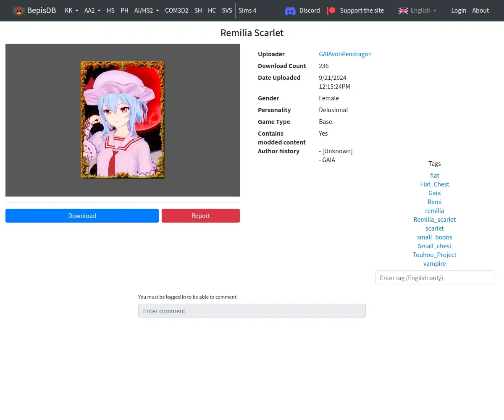
Task: Click the red Report button
Action: click(x=201, y=215)
